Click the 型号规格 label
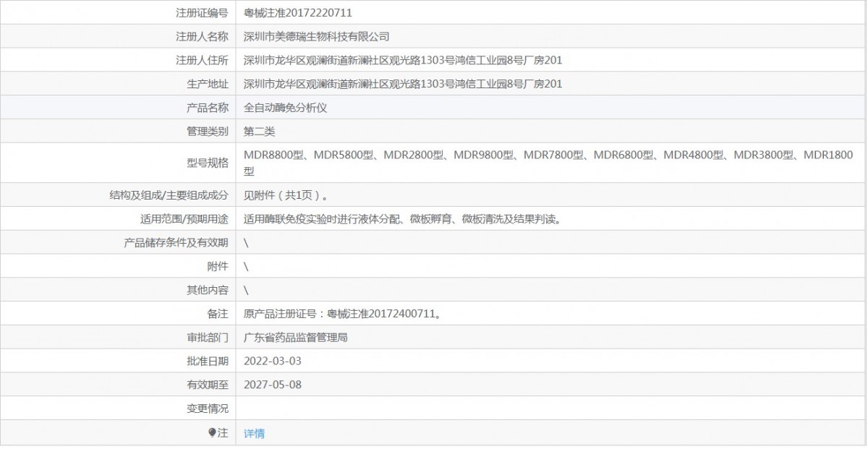This screenshot has width=868, height=449. click(x=208, y=163)
